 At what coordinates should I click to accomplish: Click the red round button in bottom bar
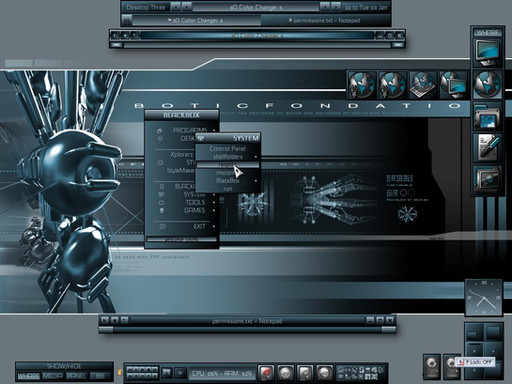(x=266, y=372)
